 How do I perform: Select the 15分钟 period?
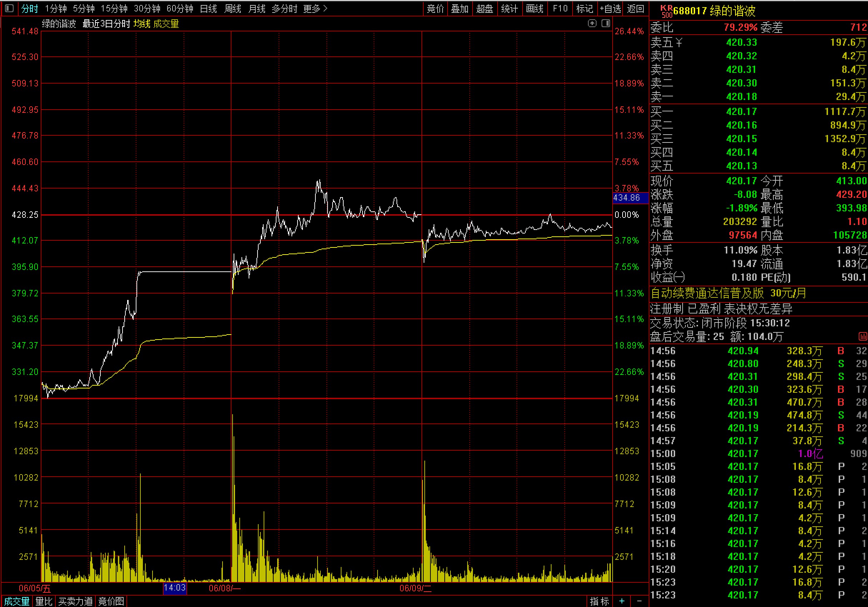point(114,9)
